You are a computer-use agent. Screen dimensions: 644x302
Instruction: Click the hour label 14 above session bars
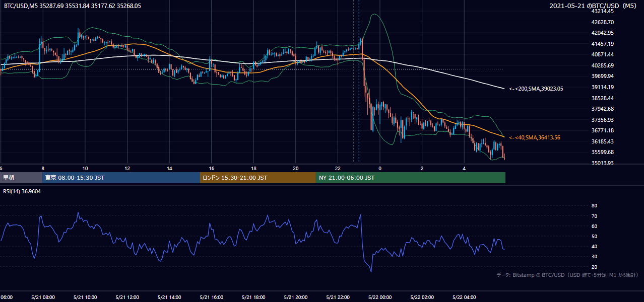pos(169,169)
